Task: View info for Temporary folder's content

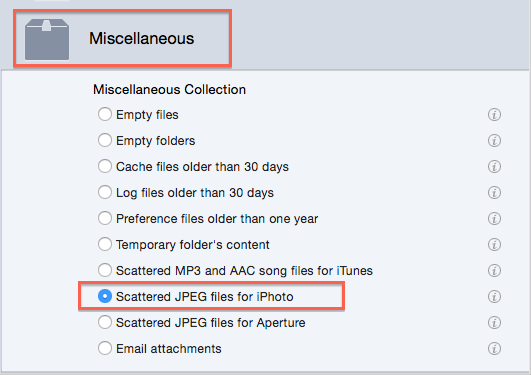Action: 494,245
